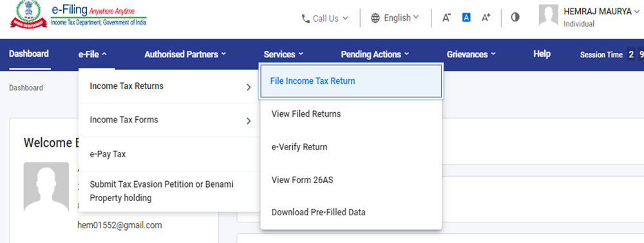
Task: Select e-Verify Return option
Action: click(x=351, y=147)
